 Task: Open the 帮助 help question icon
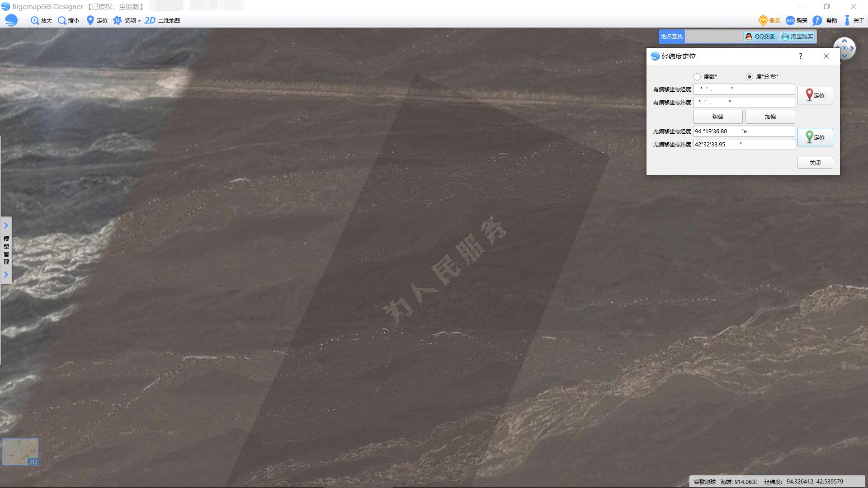tap(817, 20)
